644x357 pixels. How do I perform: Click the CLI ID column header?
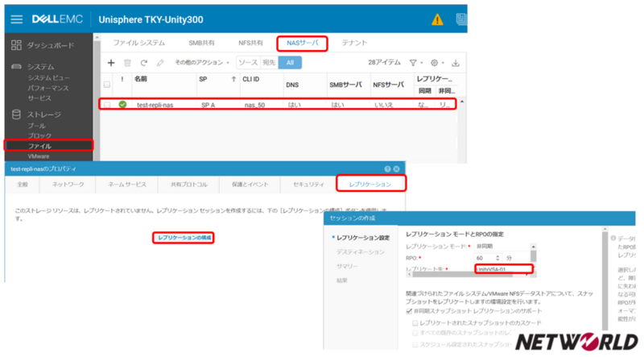(251, 79)
